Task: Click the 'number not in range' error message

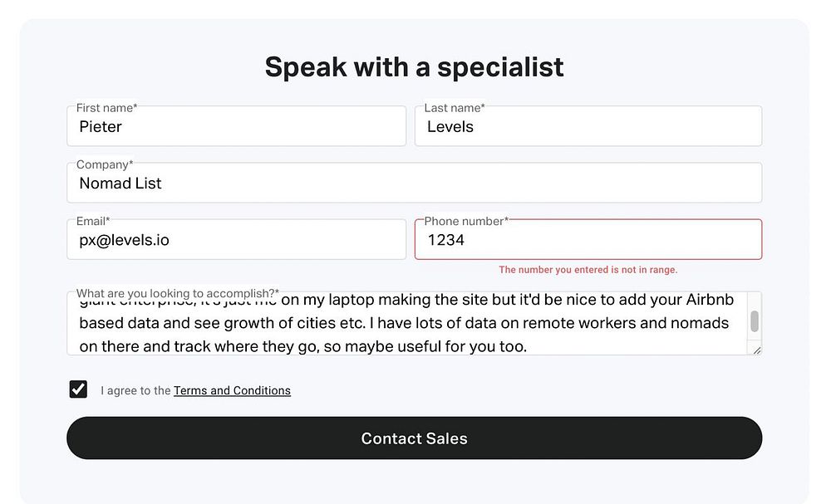Action: tap(588, 270)
